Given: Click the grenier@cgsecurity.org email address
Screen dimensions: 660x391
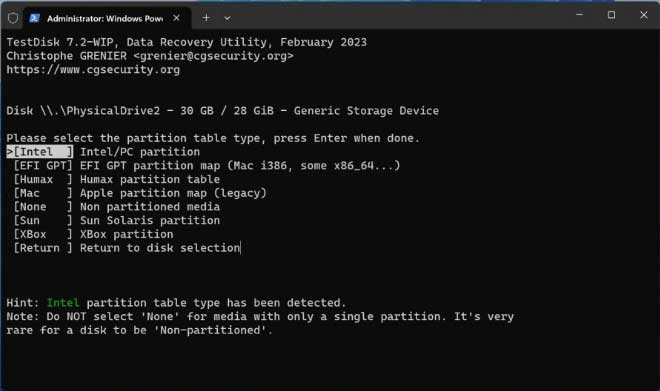Looking at the screenshot, I should pyautogui.click(x=213, y=56).
